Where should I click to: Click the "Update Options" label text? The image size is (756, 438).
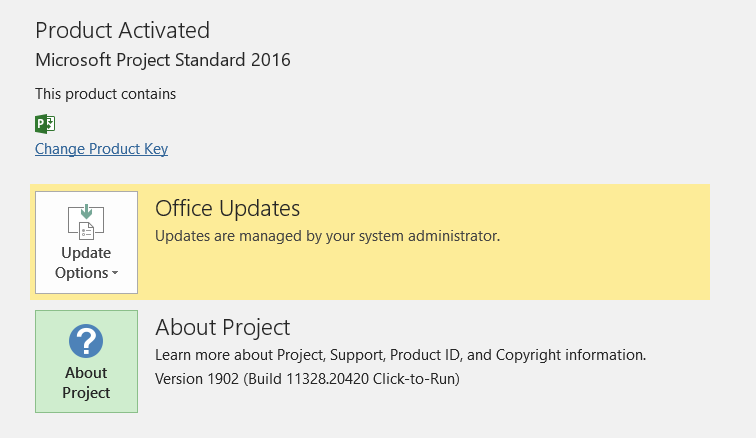(86, 263)
